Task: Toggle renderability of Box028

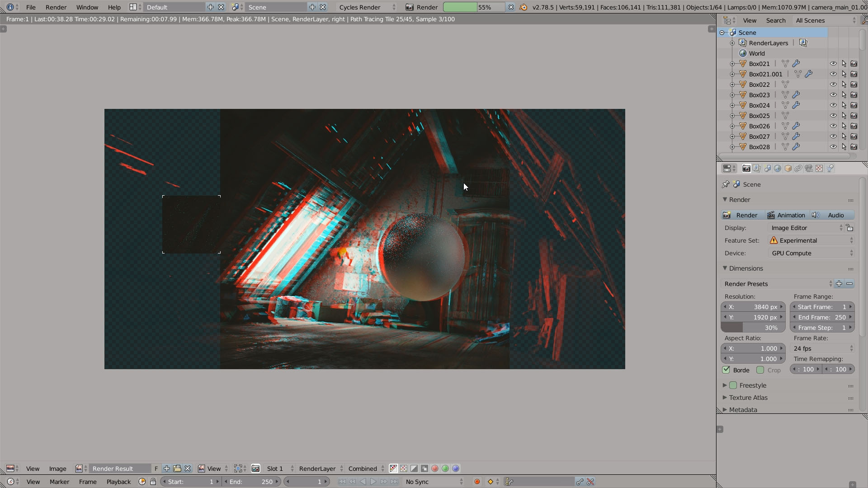Action: pyautogui.click(x=854, y=147)
